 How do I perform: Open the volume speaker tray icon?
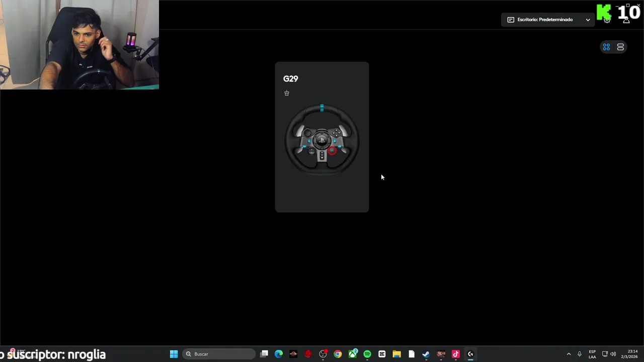613,354
